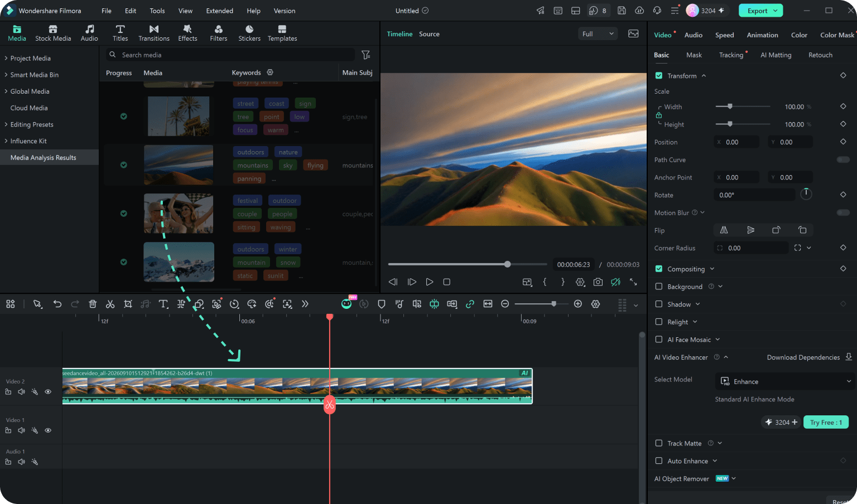
Task: Open the Filters panel
Action: tap(219, 33)
